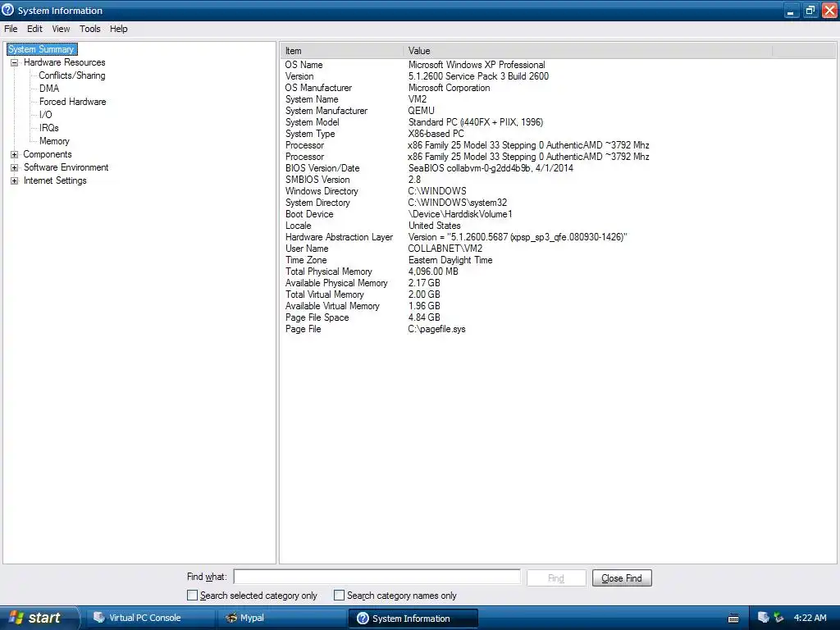Click the Close Find button
The height and width of the screenshot is (630, 840).
click(x=622, y=578)
